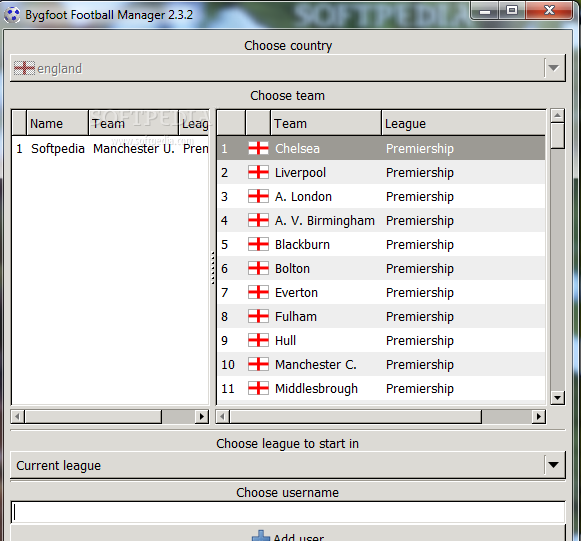Screen dimensions: 581x541
Task: Click the Name column header in users list
Action: click(57, 123)
